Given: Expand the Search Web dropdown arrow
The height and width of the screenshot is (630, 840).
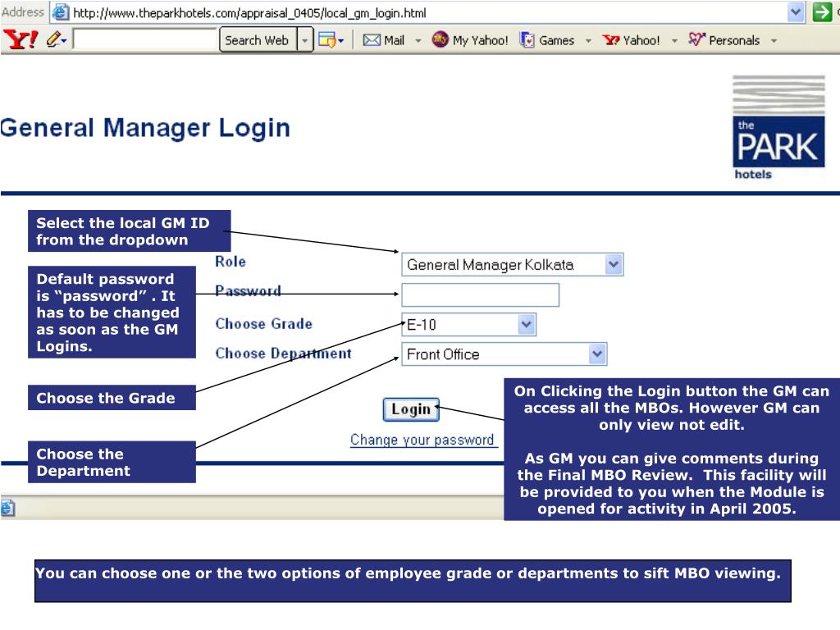Looking at the screenshot, I should pos(305,40).
